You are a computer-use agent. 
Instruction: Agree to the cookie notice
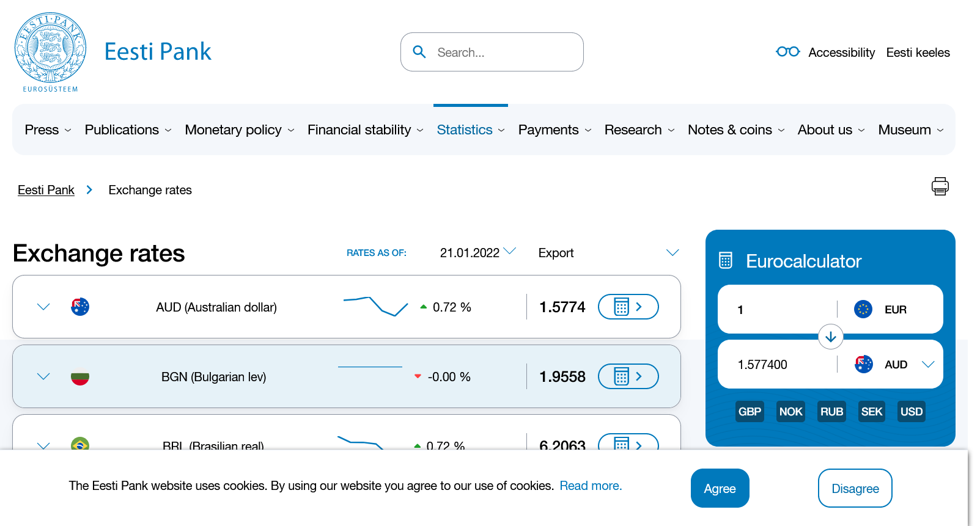point(720,488)
